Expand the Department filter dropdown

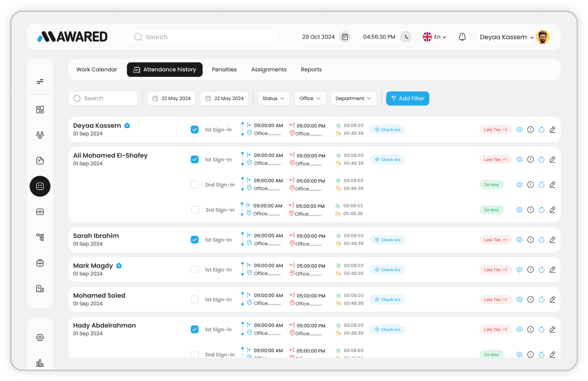[353, 98]
